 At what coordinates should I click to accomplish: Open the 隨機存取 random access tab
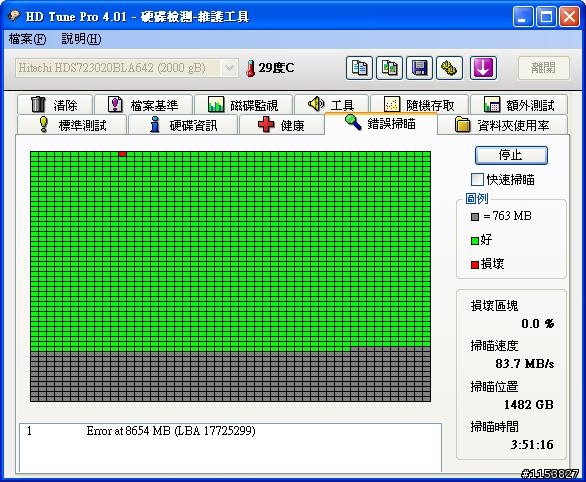pyautogui.click(x=419, y=105)
